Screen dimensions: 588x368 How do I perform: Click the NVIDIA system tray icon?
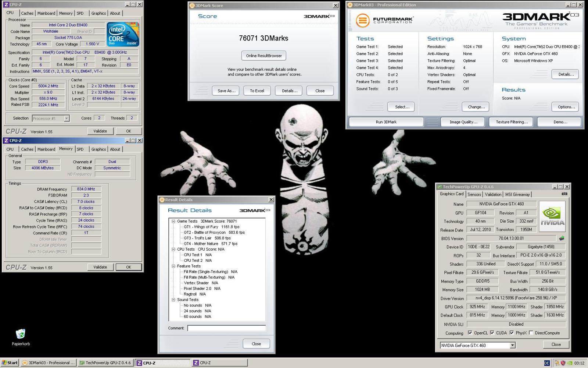569,363
